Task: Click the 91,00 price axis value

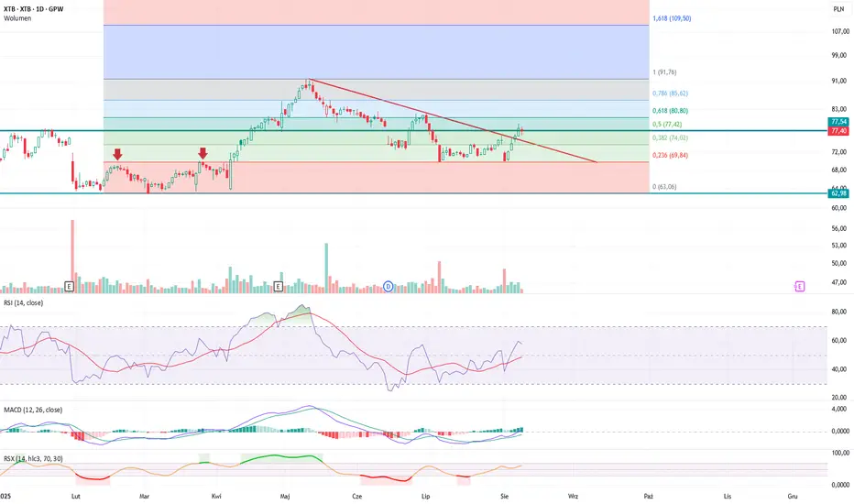Action: 839,81
